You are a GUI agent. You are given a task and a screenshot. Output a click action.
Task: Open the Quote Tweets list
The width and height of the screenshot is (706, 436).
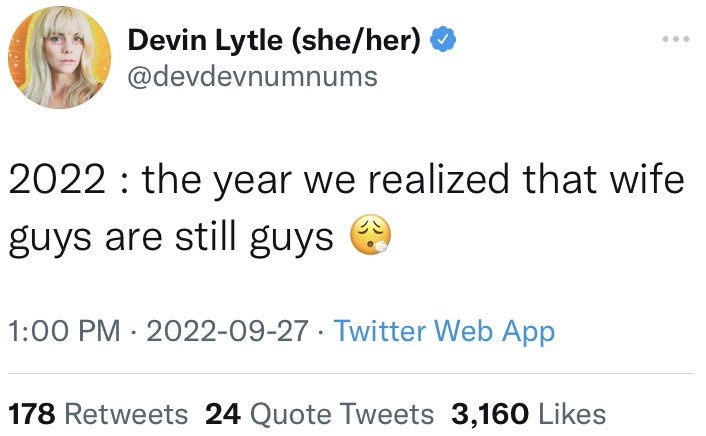click(x=343, y=413)
